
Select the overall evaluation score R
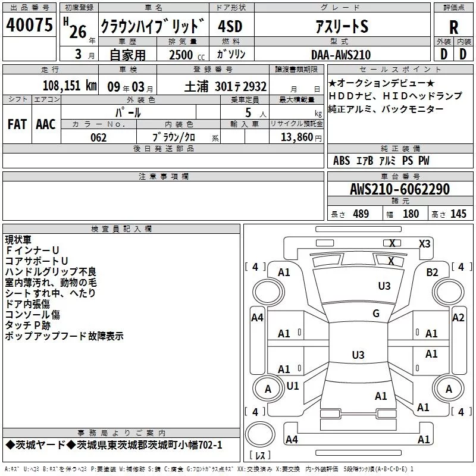(453, 27)
